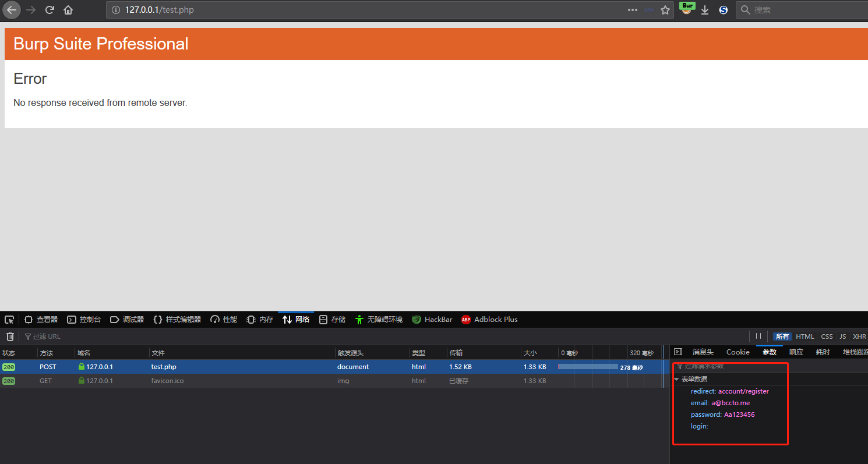
Task: Open the 存储 storage tab
Action: [x=332, y=320]
